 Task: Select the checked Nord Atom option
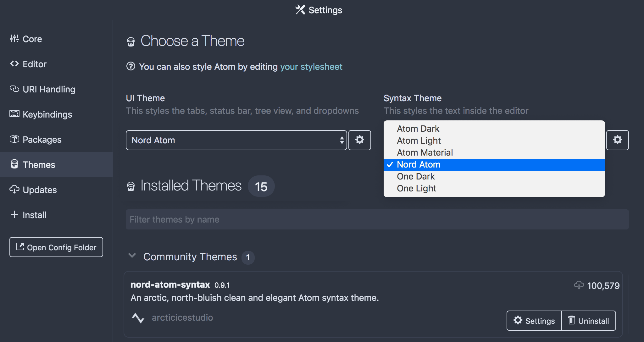494,164
